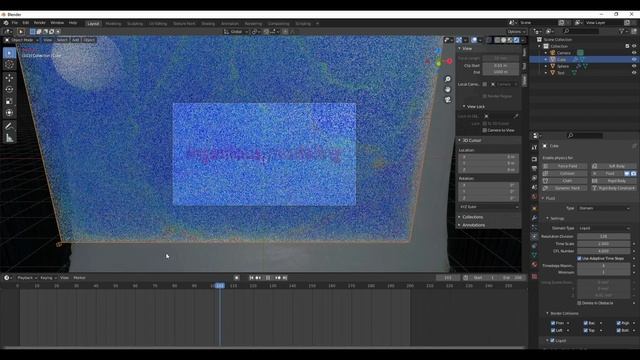The image size is (640, 360).
Task: Pause animation playback
Action: 268,278
